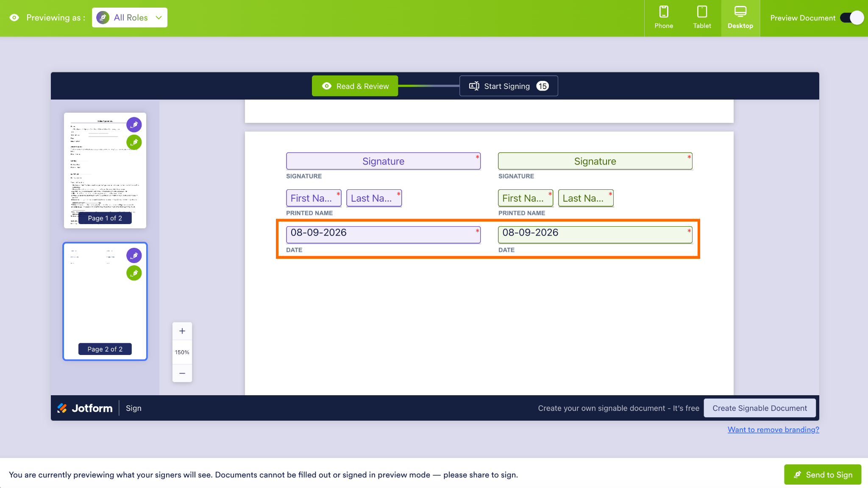This screenshot has height=488, width=868.
Task: Click the Start Signing step
Action: tap(509, 86)
